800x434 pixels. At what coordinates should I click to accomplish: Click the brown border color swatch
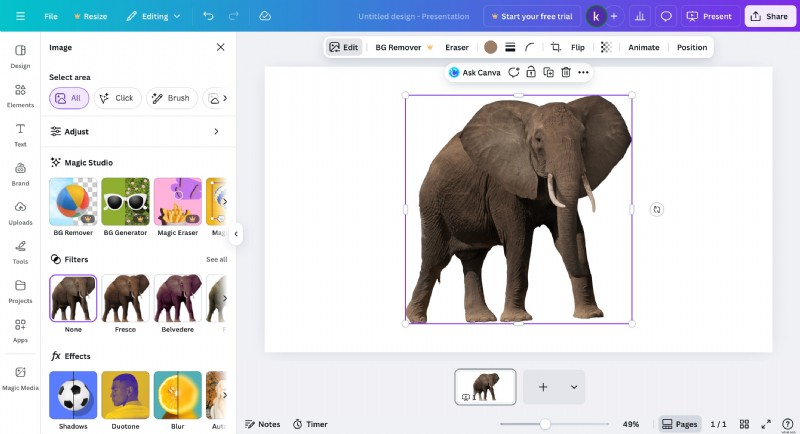pos(490,47)
